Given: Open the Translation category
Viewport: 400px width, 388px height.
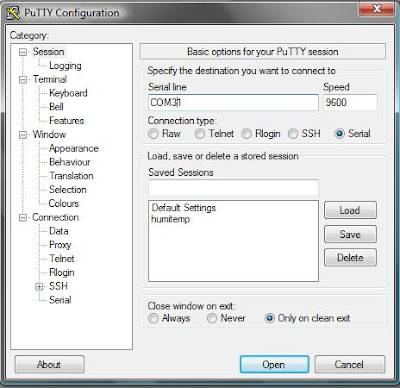Looking at the screenshot, I should pyautogui.click(x=71, y=176).
